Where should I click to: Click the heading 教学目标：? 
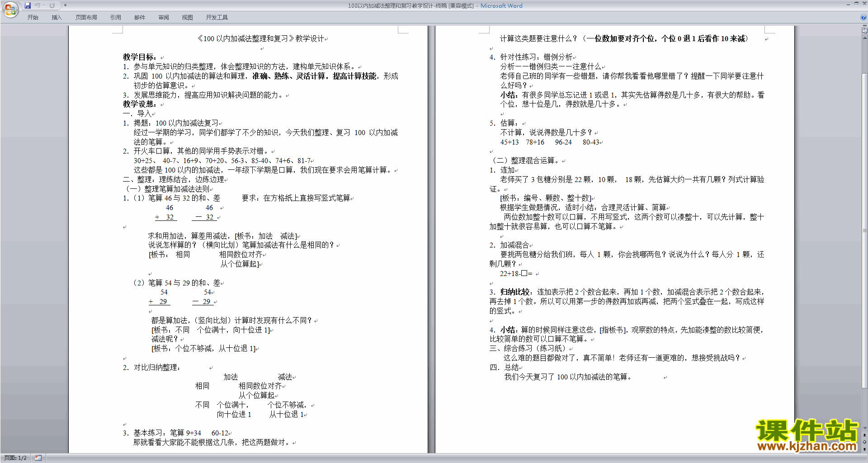[139, 57]
